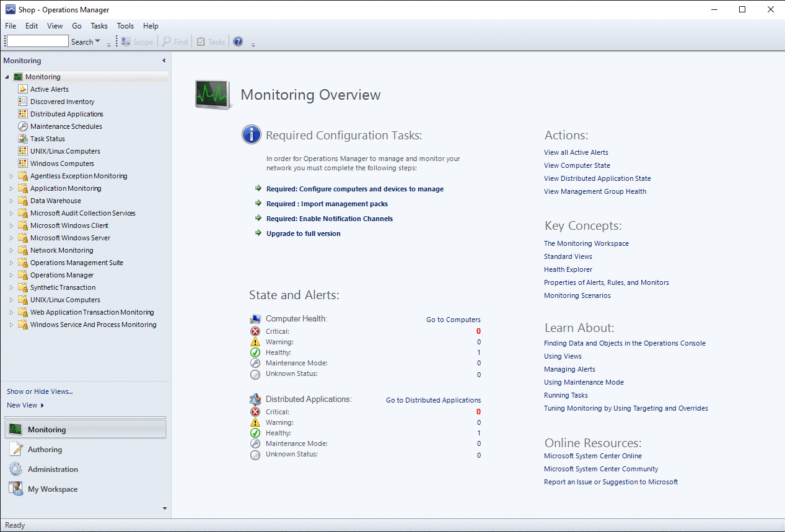Click Distributed Applications Unknown Status icon

255,455
